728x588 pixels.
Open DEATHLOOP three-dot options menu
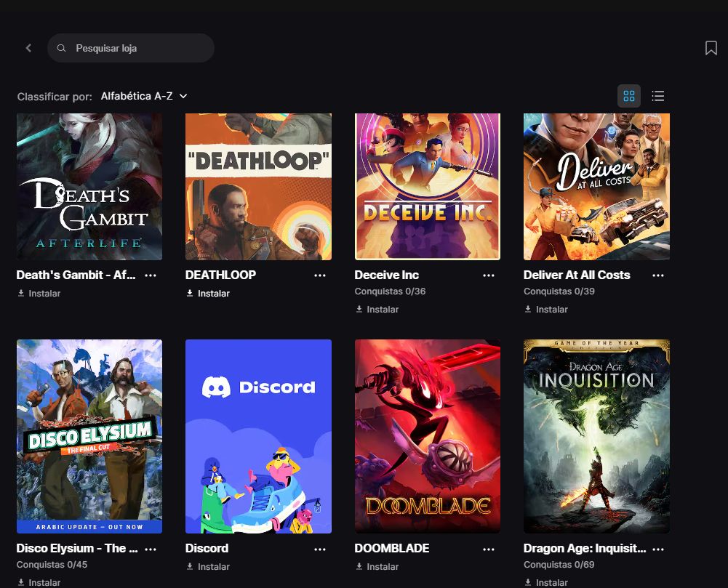[x=320, y=275]
